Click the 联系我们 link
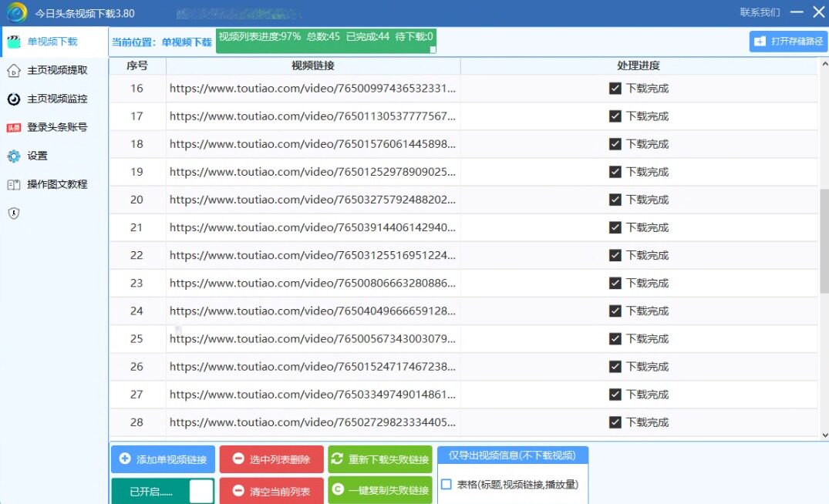The image size is (829, 504). [x=760, y=12]
